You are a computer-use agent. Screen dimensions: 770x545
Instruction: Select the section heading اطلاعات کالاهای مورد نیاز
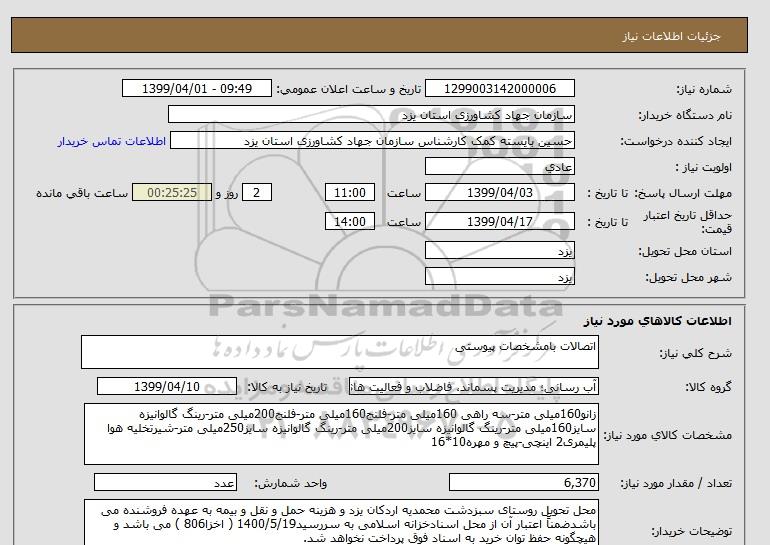tap(658, 321)
